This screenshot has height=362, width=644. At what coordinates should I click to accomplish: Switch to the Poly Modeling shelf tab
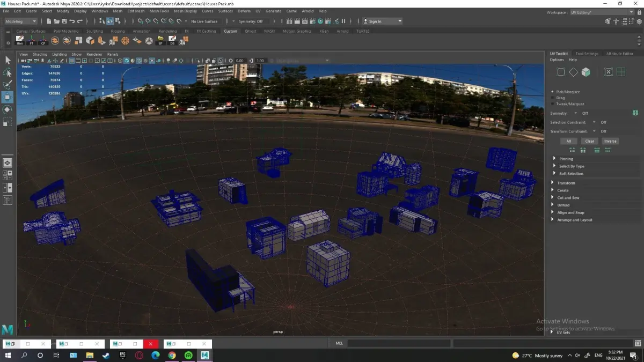(x=66, y=31)
